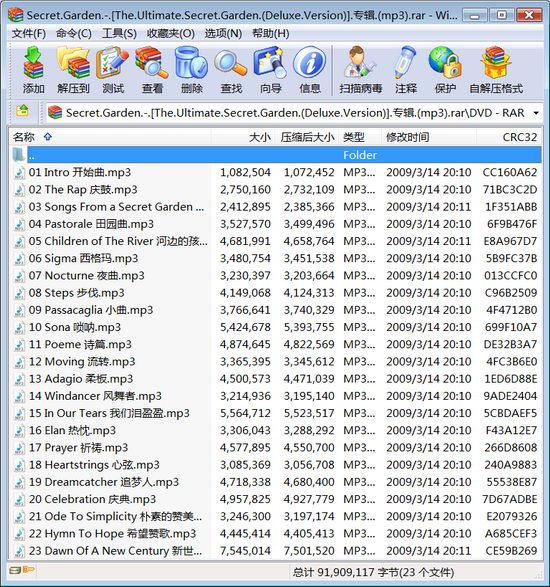The width and height of the screenshot is (550, 587).
Task: Go up one folder level arrow icon
Action: [22, 111]
